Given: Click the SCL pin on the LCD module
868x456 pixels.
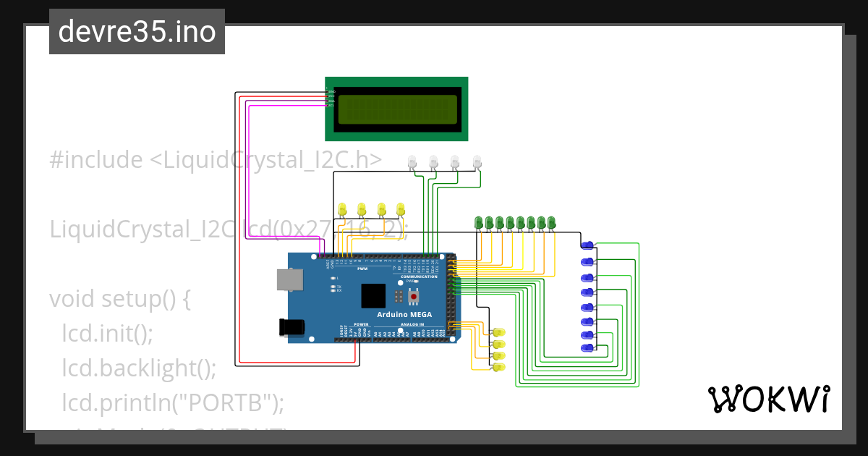Looking at the screenshot, I should [327, 105].
